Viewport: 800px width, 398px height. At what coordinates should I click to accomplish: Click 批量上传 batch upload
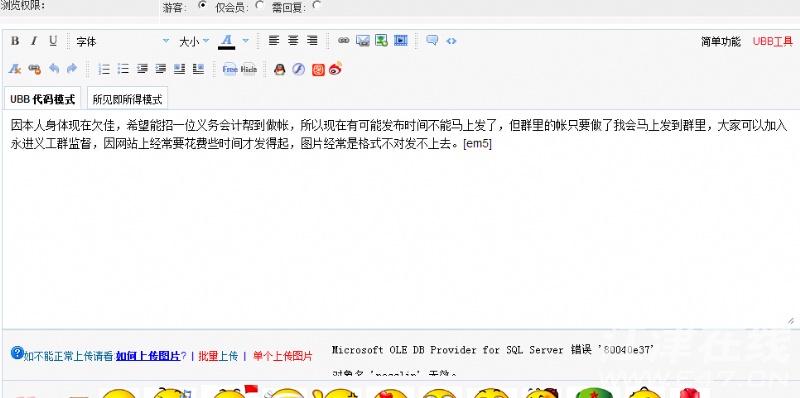click(218, 356)
